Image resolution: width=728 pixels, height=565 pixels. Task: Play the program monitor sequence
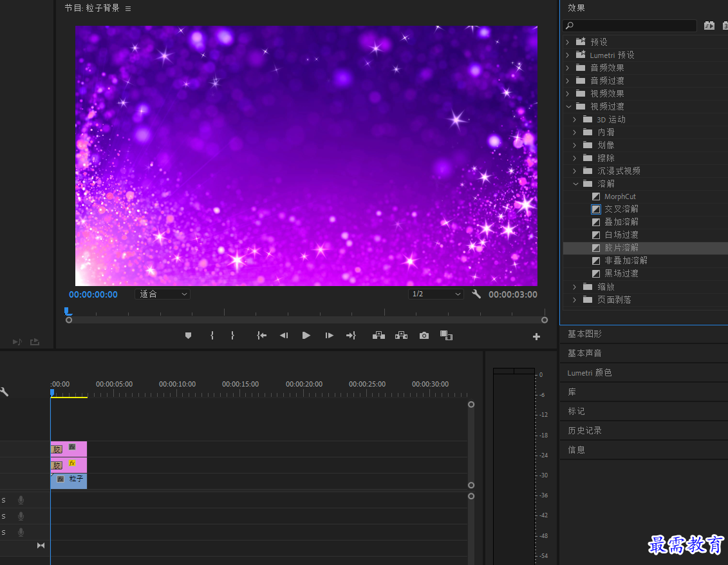click(306, 336)
